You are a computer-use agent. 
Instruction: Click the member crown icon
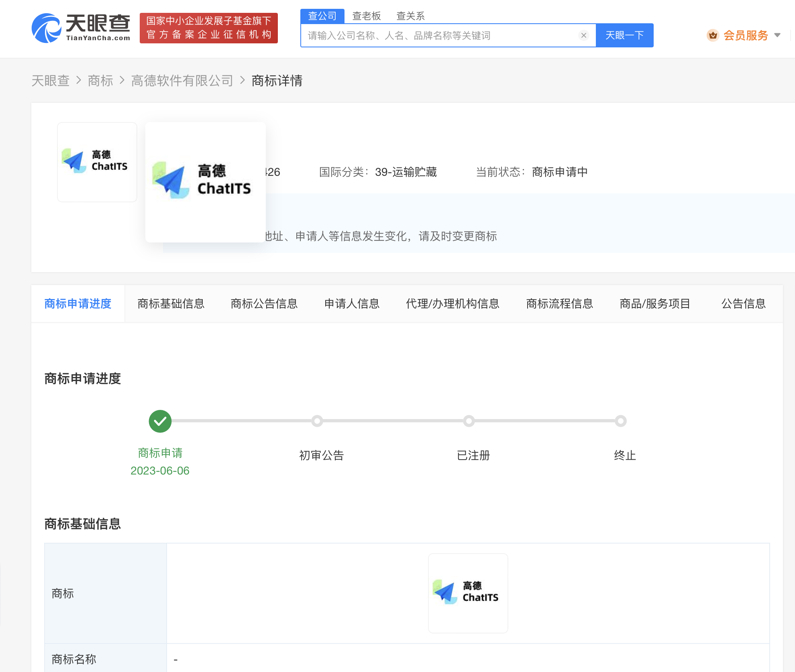pos(713,35)
